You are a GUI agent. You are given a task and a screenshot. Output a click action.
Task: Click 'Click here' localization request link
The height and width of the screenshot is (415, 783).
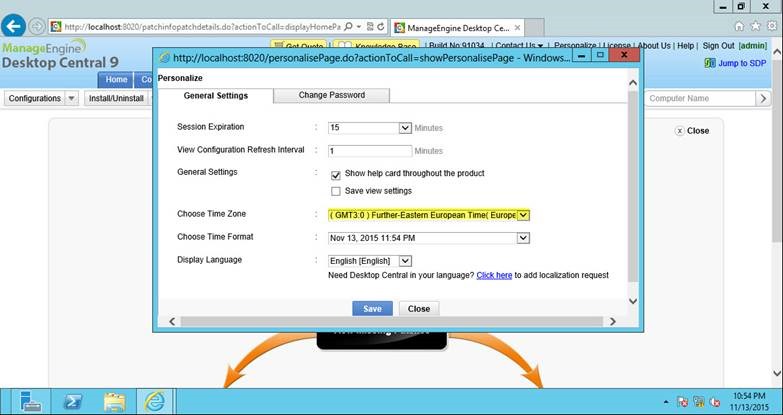(494, 275)
